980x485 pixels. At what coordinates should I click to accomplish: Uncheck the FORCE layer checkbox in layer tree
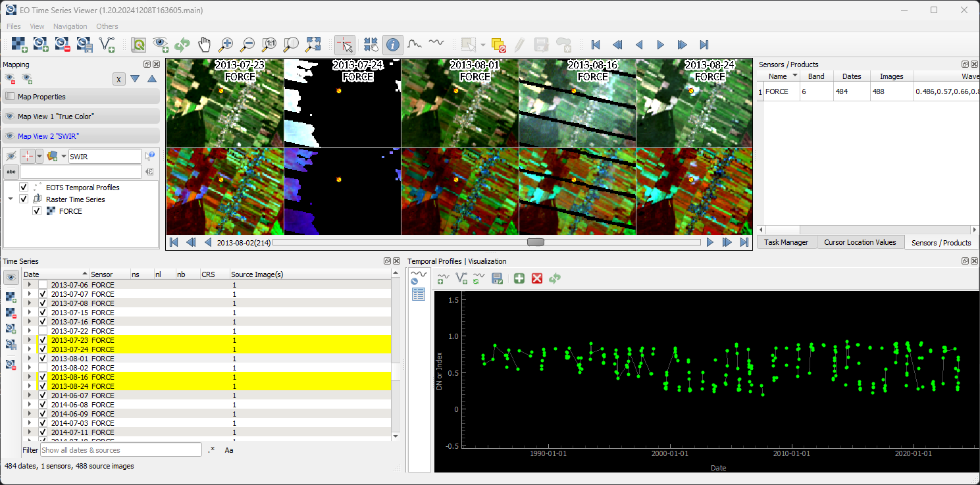coord(37,211)
